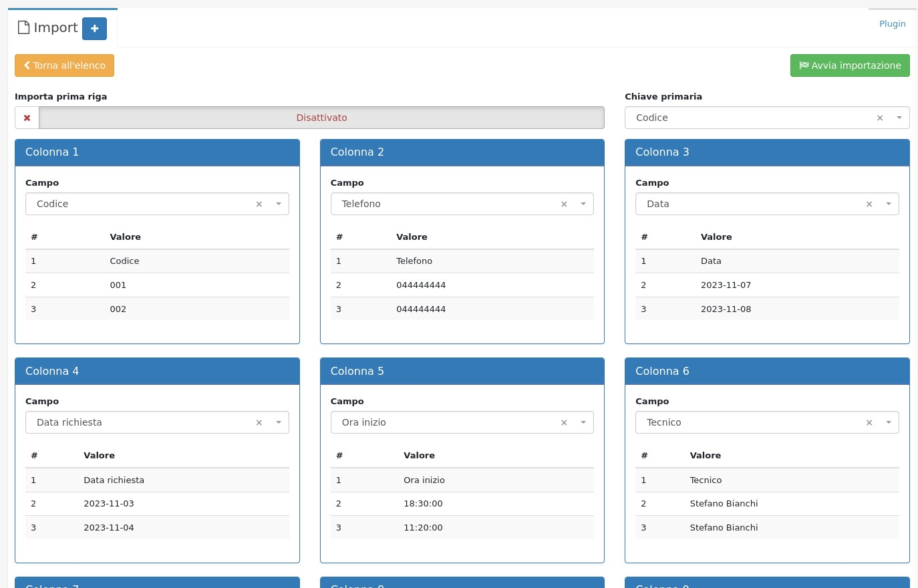
Task: Click the red X on Importa prima riga
Action: click(x=27, y=118)
